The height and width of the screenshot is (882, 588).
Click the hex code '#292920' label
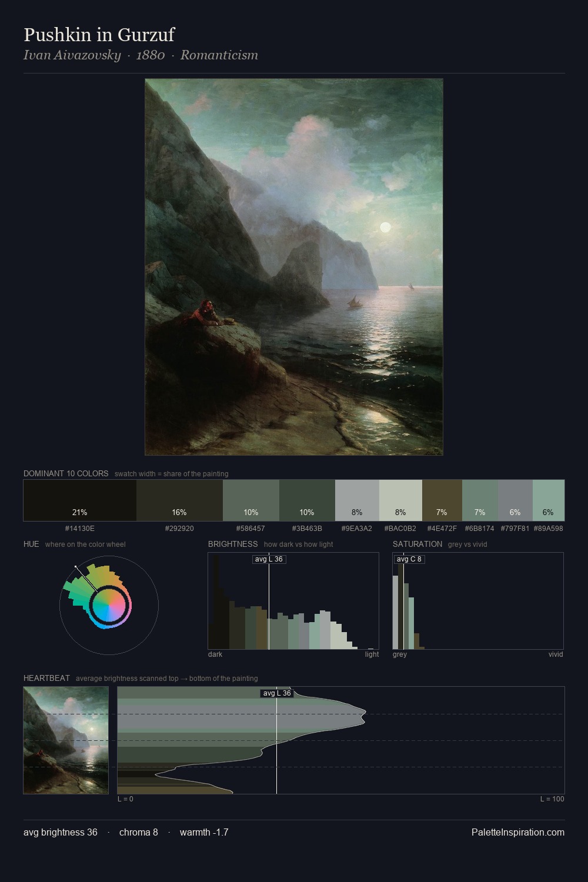[179, 529]
